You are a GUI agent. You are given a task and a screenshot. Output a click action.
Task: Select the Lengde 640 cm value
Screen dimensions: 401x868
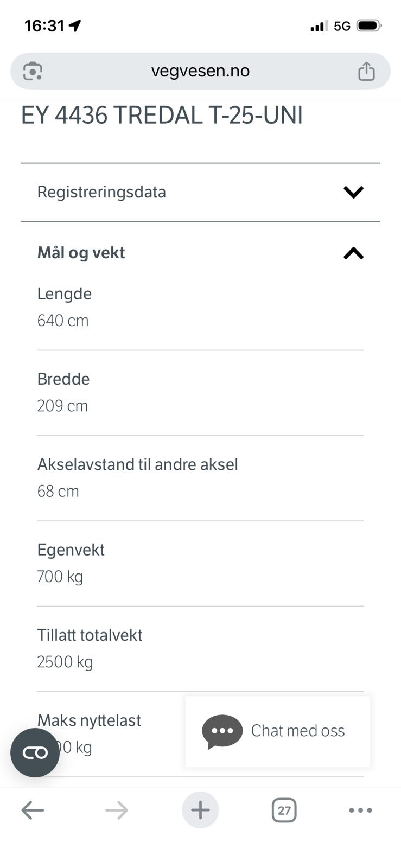click(62, 321)
